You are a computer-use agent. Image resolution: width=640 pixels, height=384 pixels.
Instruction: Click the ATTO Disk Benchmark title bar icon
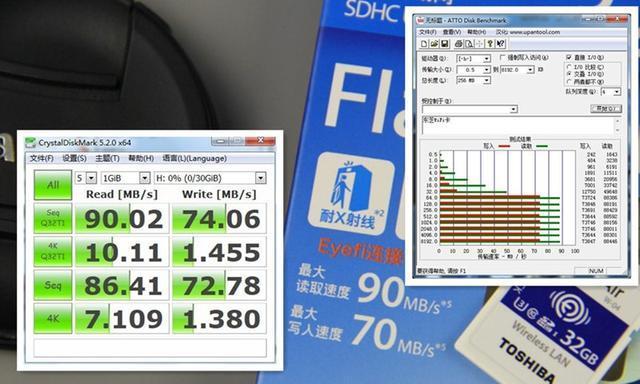(420, 20)
